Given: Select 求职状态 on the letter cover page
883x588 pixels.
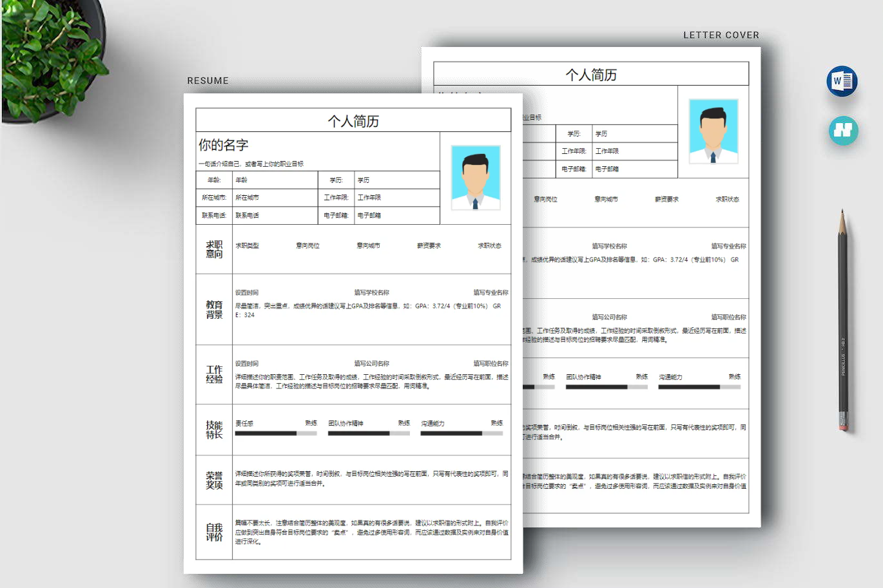Looking at the screenshot, I should point(727,199).
